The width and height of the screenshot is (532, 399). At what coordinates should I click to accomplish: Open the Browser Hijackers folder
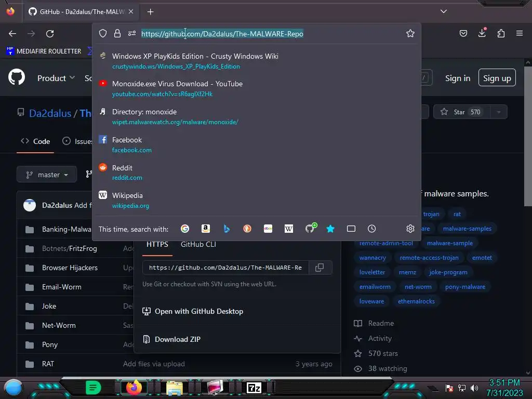tap(70, 268)
